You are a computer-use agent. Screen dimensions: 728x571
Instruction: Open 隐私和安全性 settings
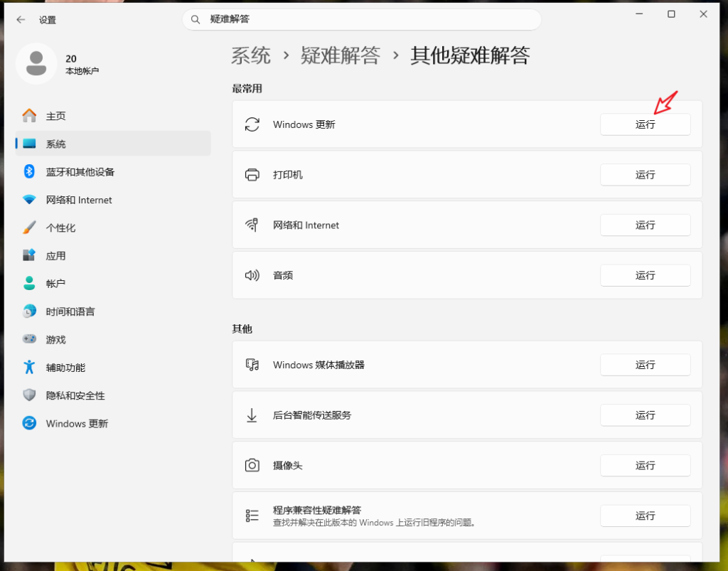click(113, 395)
